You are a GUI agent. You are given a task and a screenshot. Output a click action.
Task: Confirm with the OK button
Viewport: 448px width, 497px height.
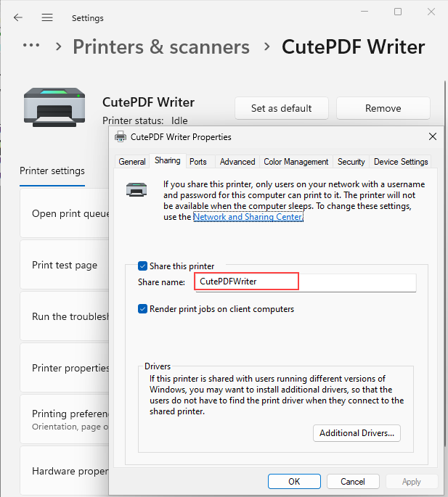point(294,482)
